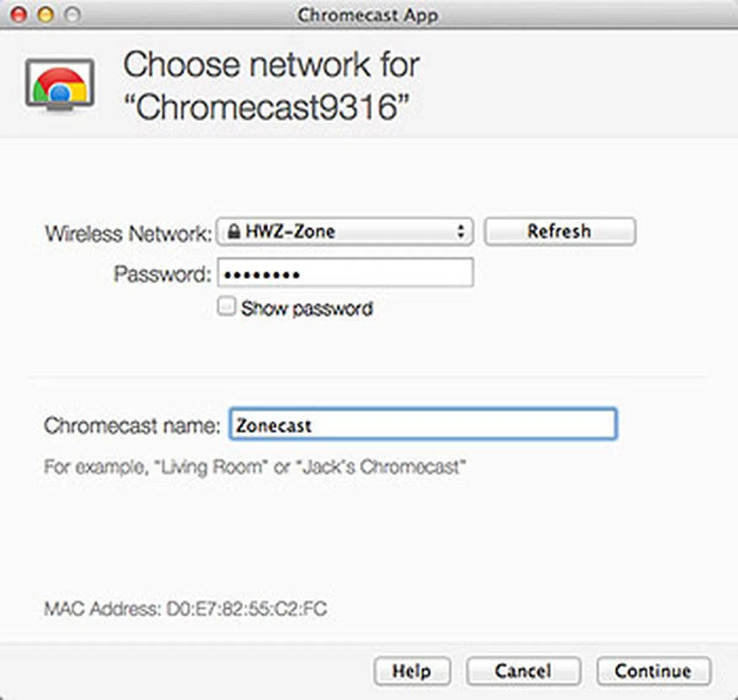738x700 pixels.
Task: Focus the Password input field
Action: (346, 273)
